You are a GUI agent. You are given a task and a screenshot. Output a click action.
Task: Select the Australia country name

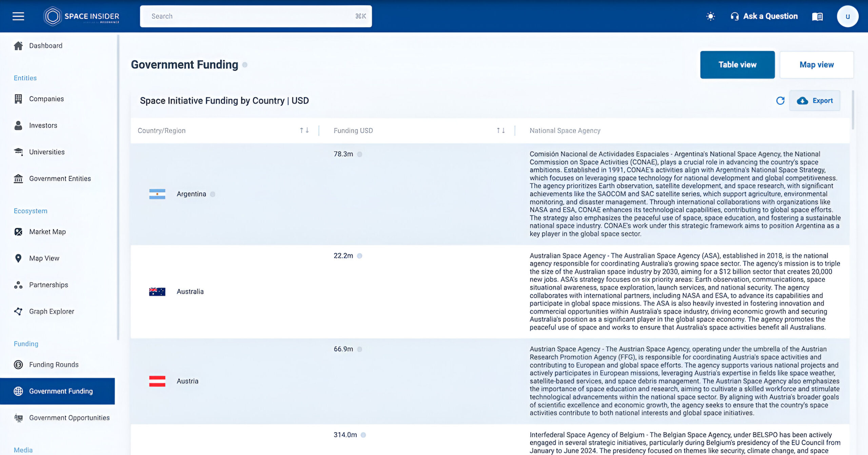pyautogui.click(x=190, y=292)
